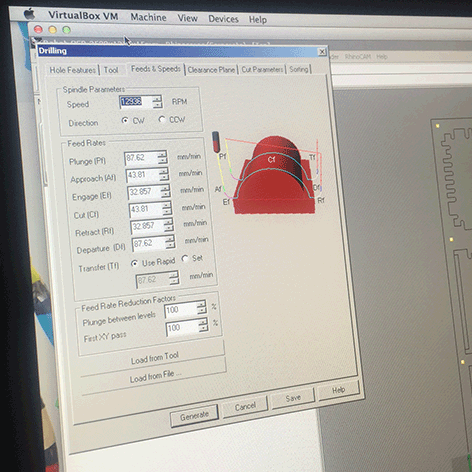472x472 pixels.
Task: Open the Clearance Plane tab
Action: pyautogui.click(x=211, y=70)
